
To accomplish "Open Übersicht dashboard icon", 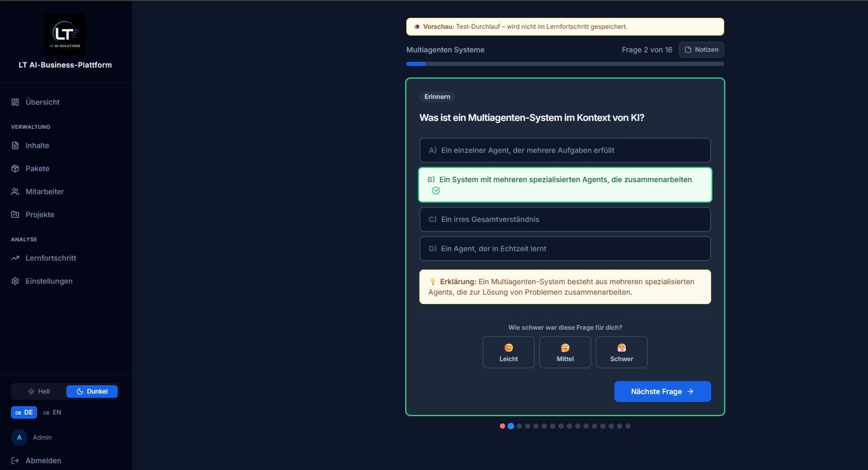I will point(15,102).
